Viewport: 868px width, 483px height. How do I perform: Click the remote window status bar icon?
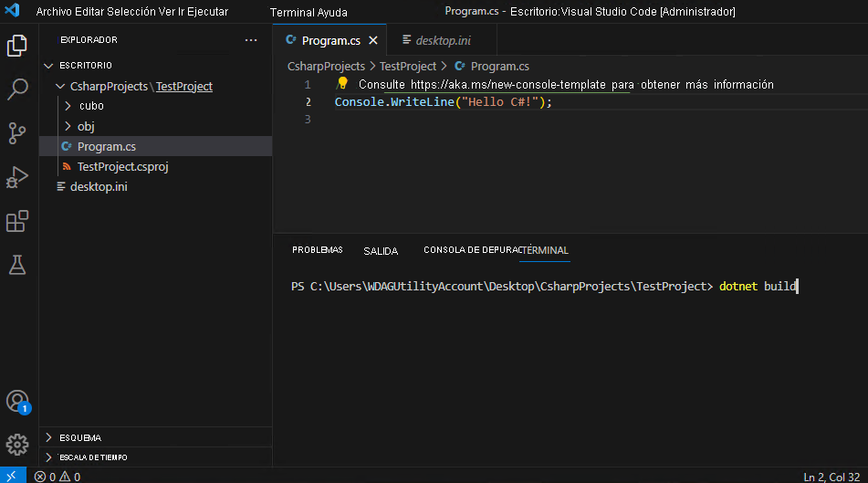12,476
